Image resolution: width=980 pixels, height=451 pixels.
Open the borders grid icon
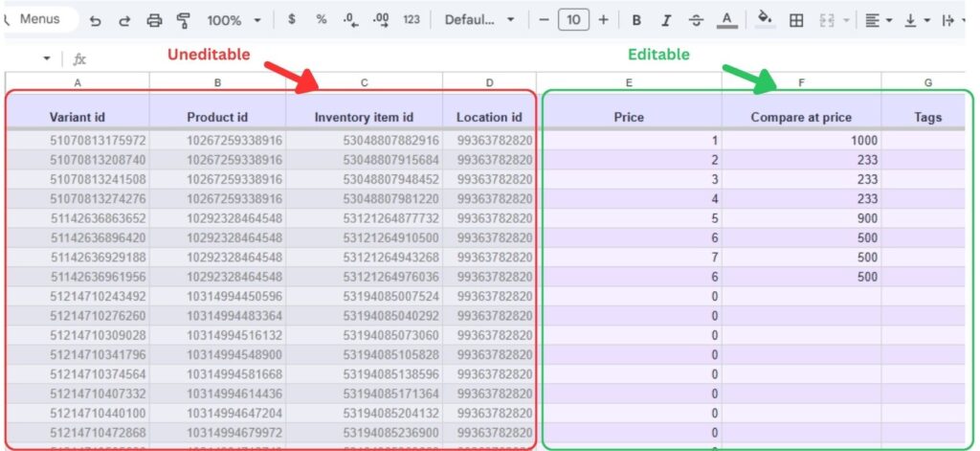[795, 20]
